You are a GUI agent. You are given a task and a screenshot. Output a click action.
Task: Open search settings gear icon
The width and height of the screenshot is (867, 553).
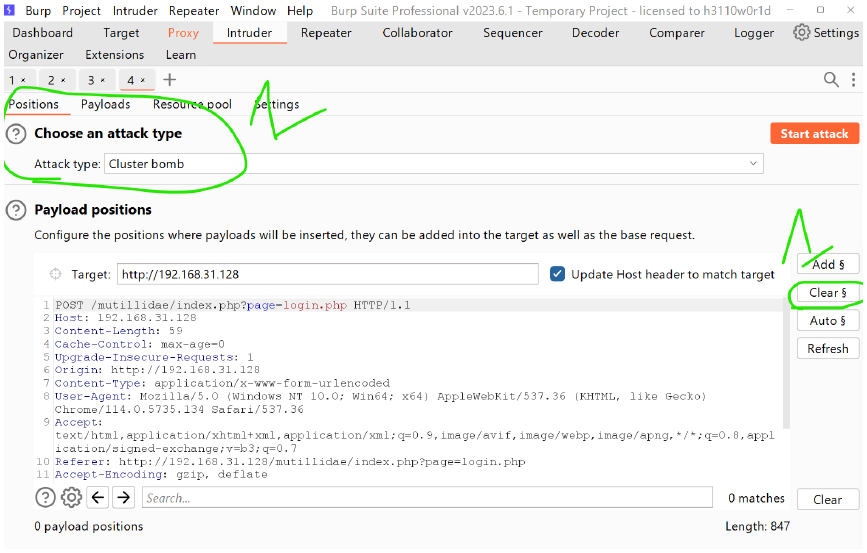[x=71, y=498]
